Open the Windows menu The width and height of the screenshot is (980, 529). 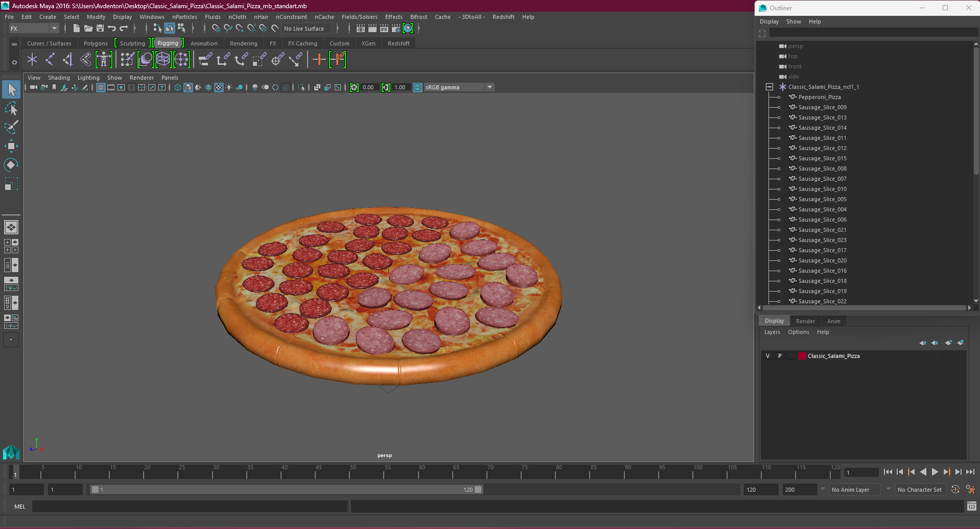pos(152,17)
